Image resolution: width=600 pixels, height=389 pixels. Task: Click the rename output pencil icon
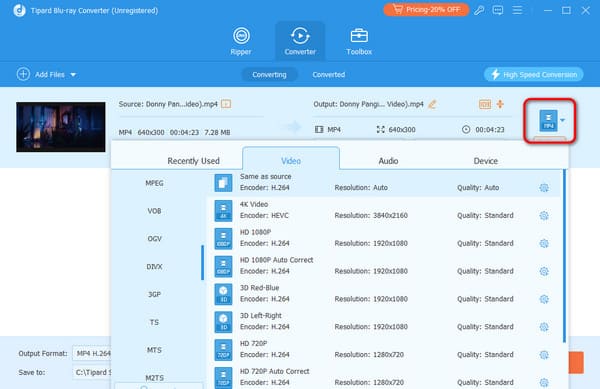pos(432,104)
